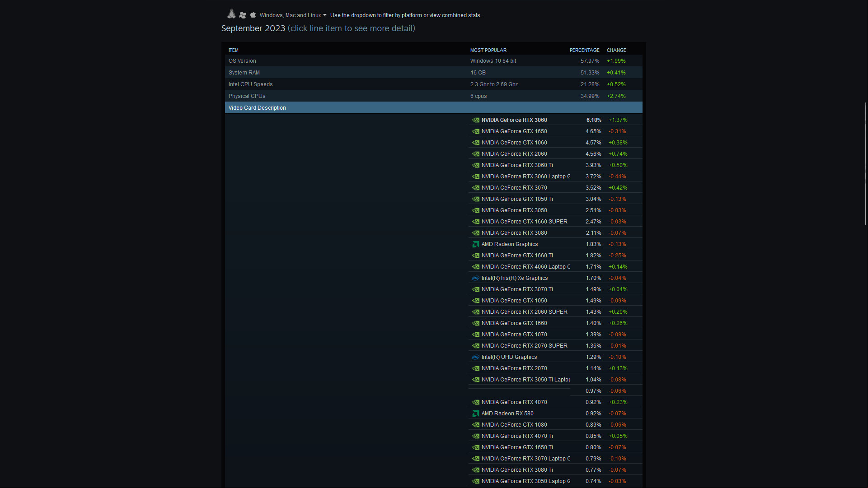Viewport: 868px width, 488px height.
Task: Click the 57.97% OS Version percentage
Action: point(590,61)
